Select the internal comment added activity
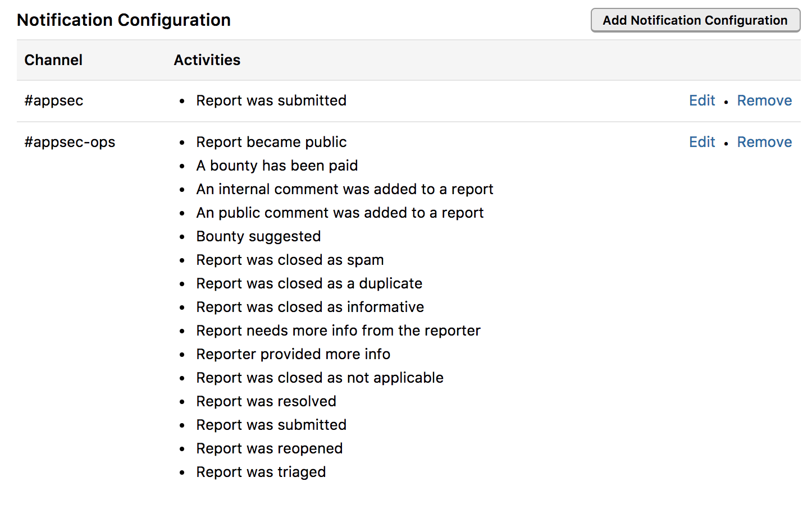Image resolution: width=812 pixels, height=523 pixels. (x=345, y=189)
